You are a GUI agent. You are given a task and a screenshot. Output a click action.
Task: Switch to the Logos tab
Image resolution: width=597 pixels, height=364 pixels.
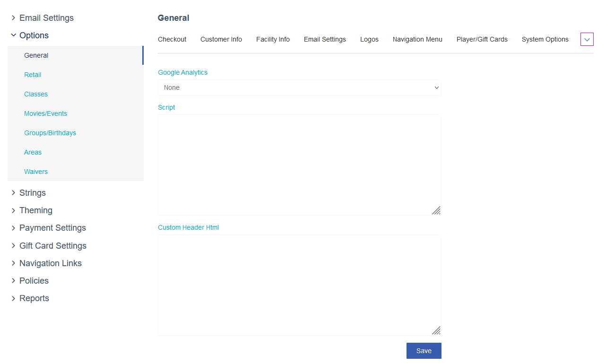(x=369, y=39)
